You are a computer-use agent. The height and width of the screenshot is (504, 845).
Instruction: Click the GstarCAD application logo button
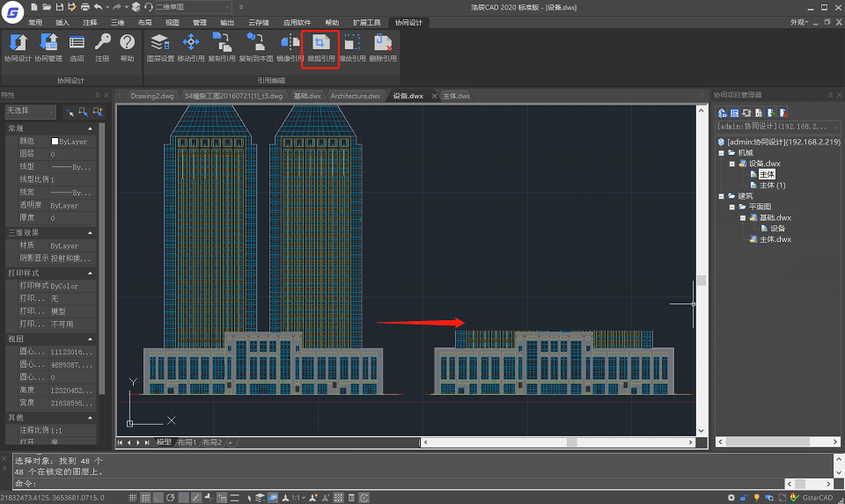point(12,11)
